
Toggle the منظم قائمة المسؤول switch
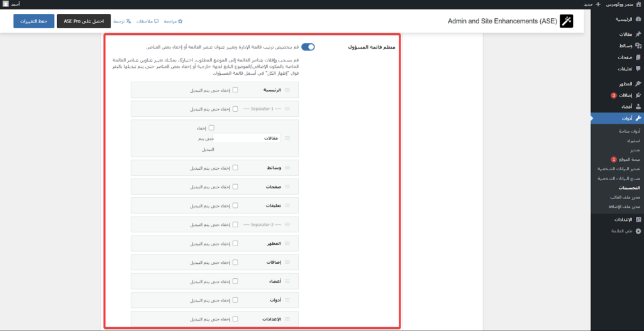click(x=308, y=46)
